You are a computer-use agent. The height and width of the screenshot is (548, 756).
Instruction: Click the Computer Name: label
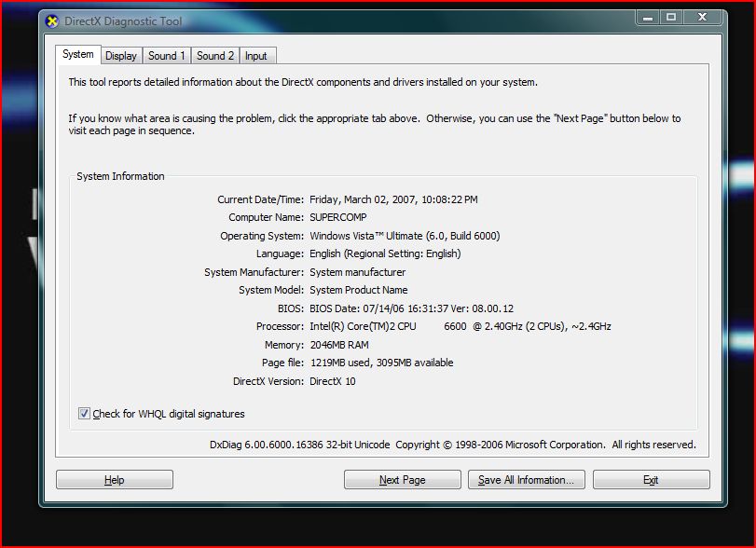pyautogui.click(x=267, y=217)
